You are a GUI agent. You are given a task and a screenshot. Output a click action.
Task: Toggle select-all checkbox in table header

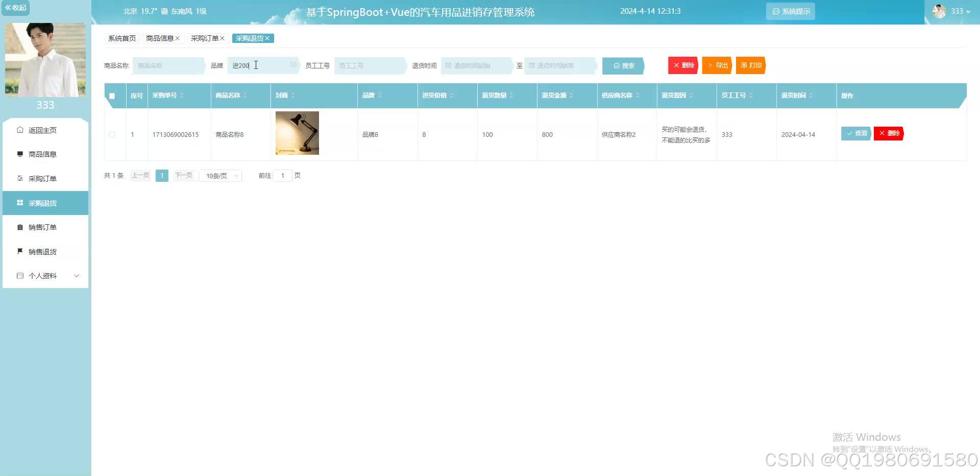[112, 96]
